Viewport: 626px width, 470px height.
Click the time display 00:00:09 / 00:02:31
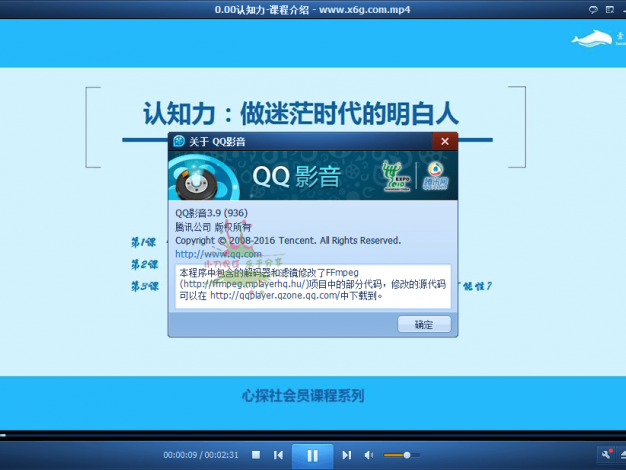[x=201, y=455]
